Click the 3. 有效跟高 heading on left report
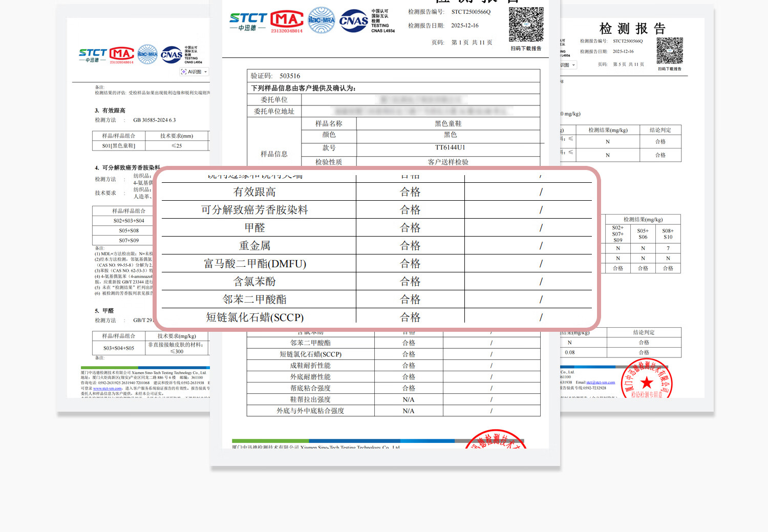This screenshot has width=768, height=532. [x=110, y=111]
